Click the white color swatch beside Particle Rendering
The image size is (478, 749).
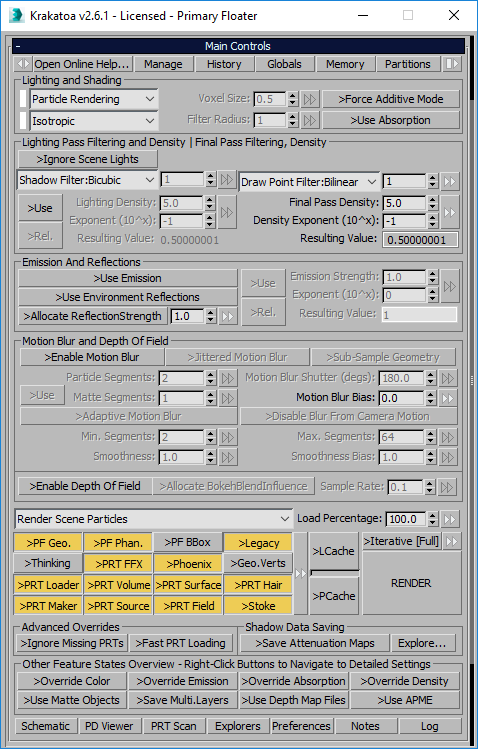click(22, 99)
